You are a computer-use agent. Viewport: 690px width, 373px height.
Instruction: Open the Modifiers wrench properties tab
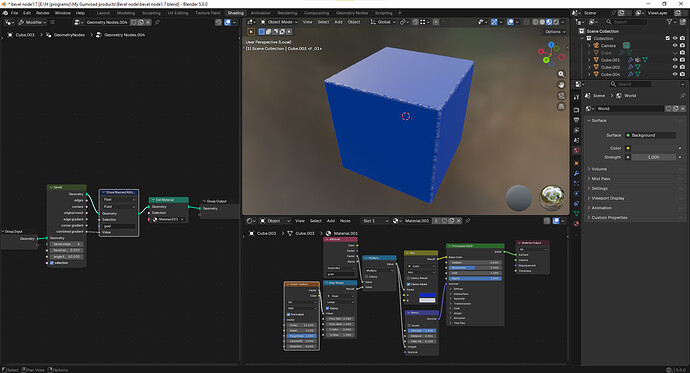[x=576, y=173]
